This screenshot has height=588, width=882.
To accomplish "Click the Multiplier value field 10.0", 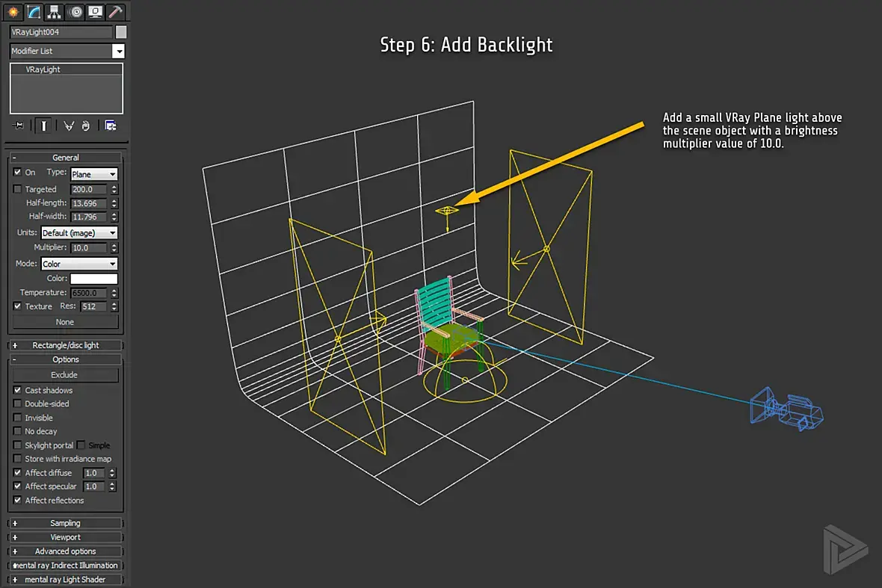I will (x=89, y=248).
